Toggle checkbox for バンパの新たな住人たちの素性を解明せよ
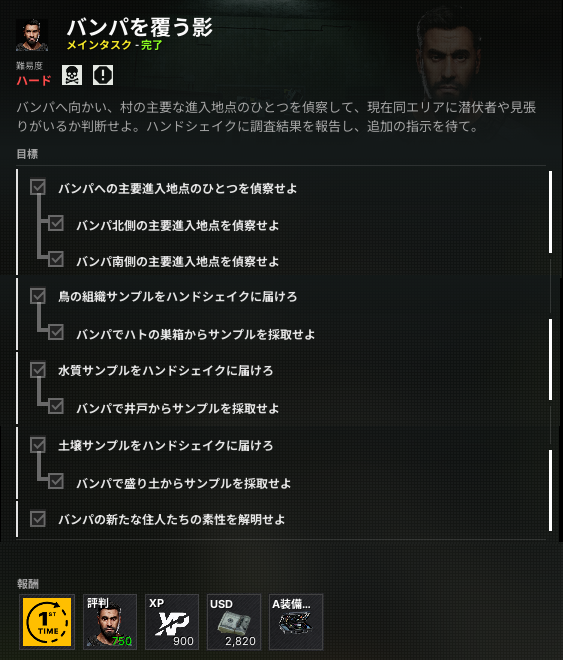This screenshot has width=563, height=660. (38, 519)
